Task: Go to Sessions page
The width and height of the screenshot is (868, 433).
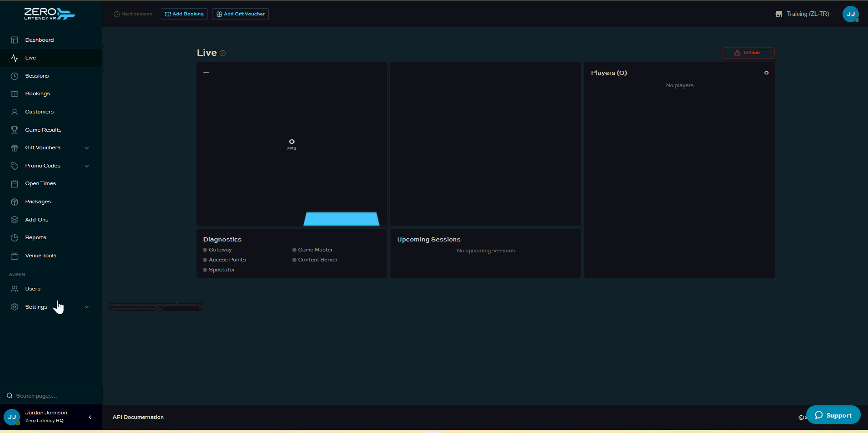Action: [37, 76]
